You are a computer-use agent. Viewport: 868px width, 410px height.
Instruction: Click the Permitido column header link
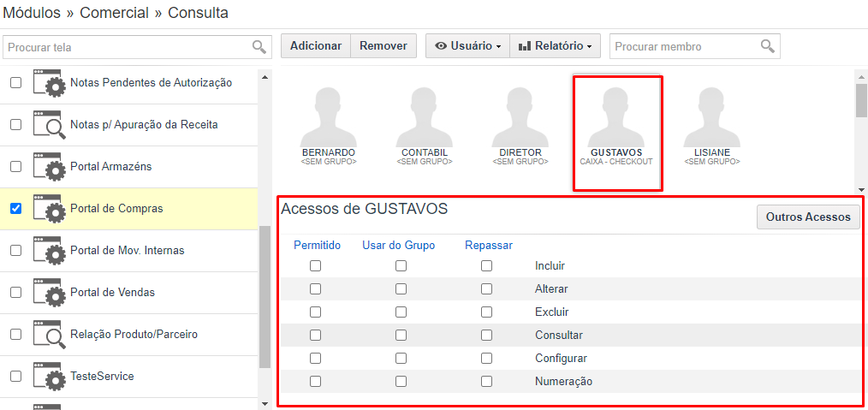coord(318,245)
